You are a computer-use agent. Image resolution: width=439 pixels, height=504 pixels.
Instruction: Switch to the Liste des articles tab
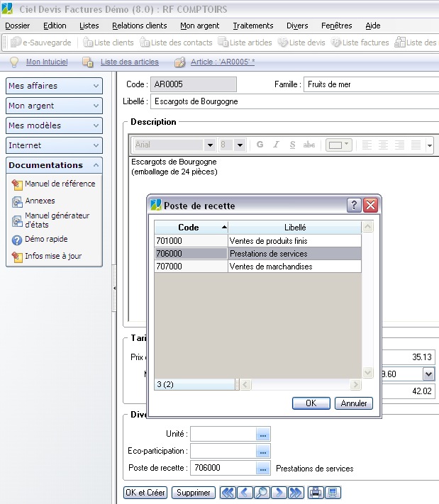tap(129, 62)
